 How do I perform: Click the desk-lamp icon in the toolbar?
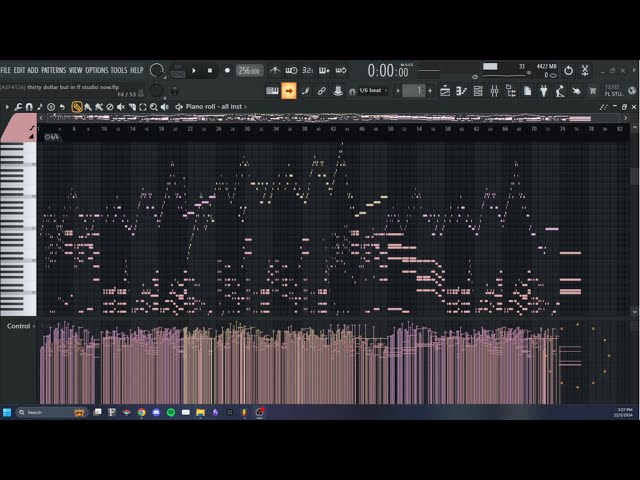tap(560, 91)
